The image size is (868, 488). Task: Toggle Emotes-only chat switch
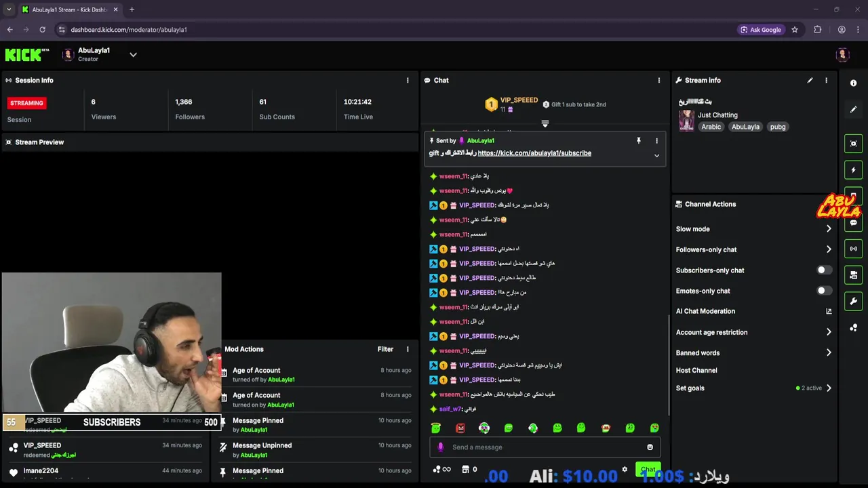coord(823,291)
